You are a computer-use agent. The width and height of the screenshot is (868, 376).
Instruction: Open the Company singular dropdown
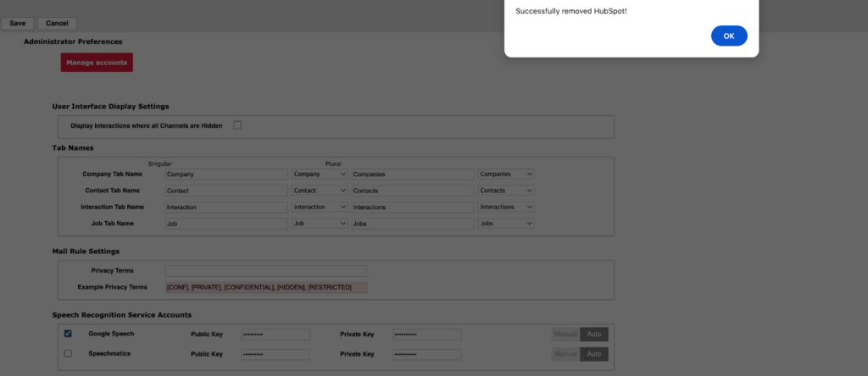coord(320,174)
